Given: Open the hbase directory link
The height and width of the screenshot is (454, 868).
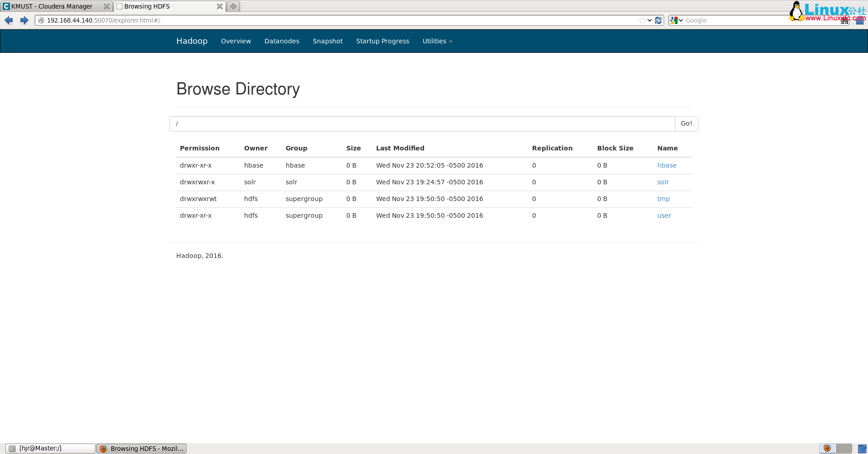Looking at the screenshot, I should tap(666, 165).
